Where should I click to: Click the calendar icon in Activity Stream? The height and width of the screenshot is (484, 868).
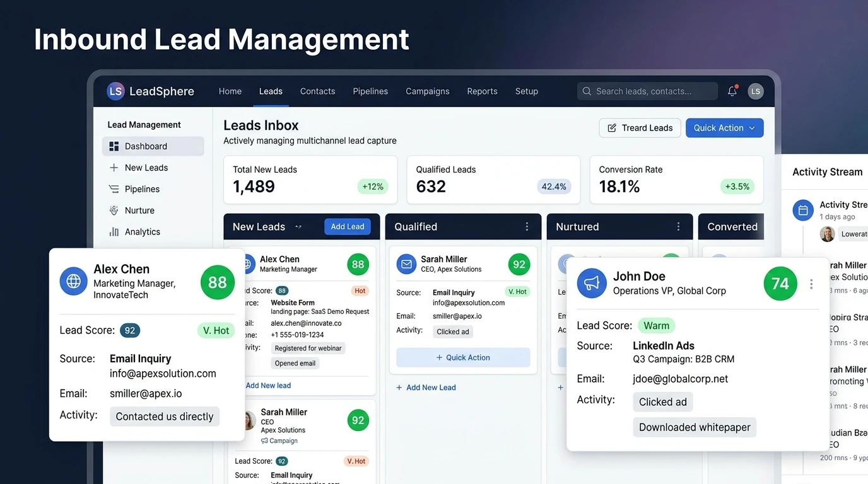803,210
